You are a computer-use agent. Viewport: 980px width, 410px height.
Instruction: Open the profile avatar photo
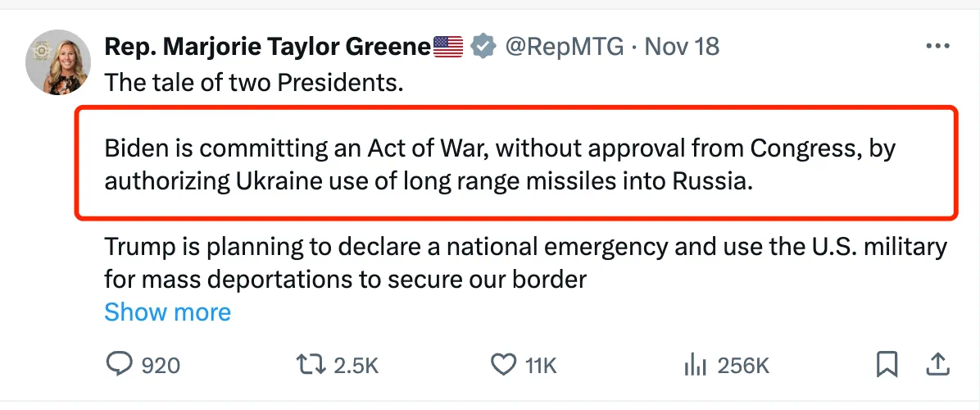click(58, 63)
